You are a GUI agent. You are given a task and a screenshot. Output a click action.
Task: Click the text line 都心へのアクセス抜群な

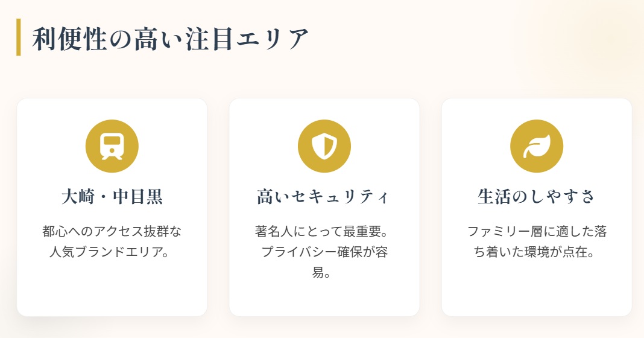coord(112,231)
